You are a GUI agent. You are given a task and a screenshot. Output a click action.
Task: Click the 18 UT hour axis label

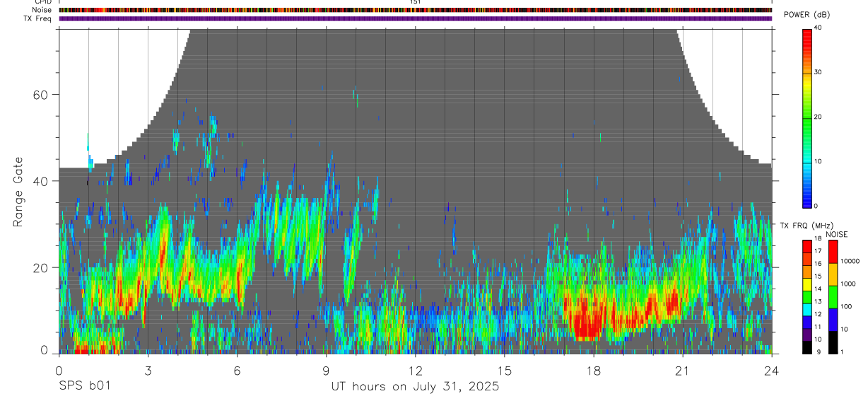tap(594, 371)
